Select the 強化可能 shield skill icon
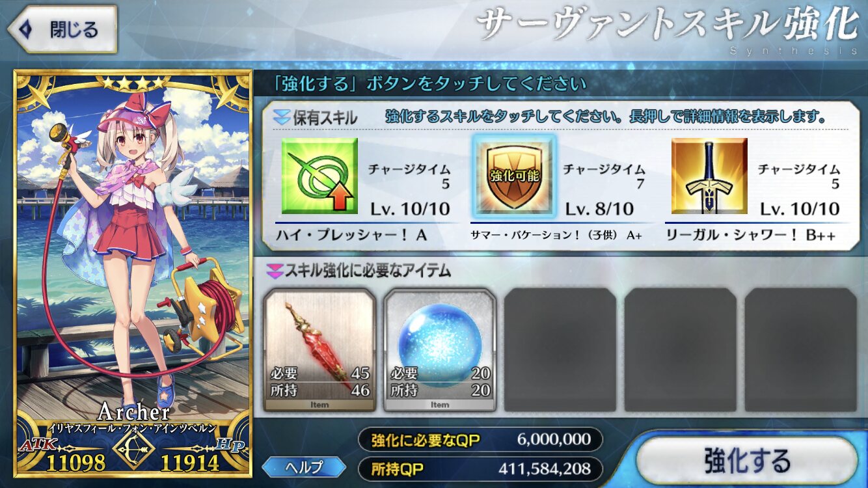Viewport: 868px width, 488px height. [x=514, y=176]
